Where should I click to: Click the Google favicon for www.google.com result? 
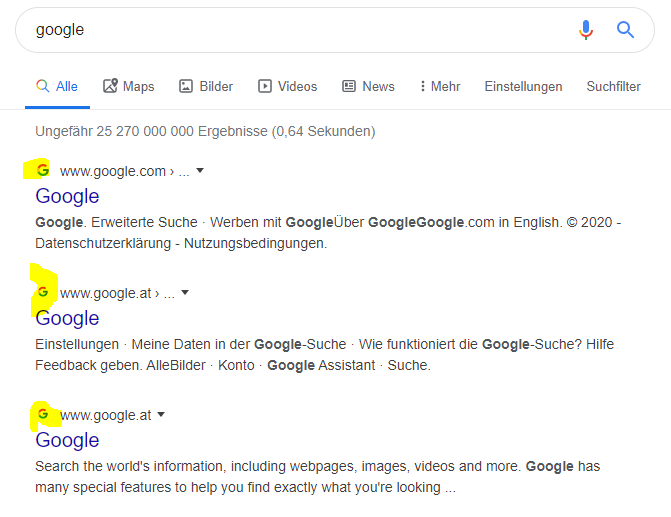43,170
